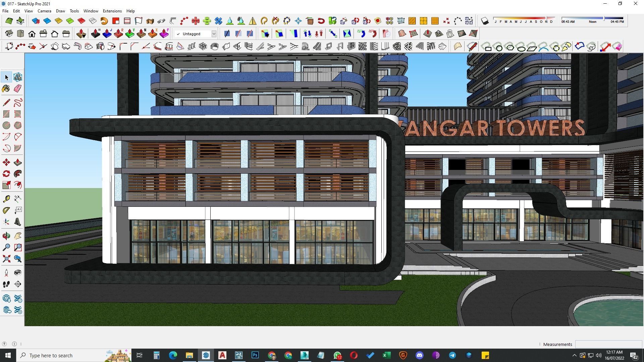Choose the Polygon drawing tool

(18, 125)
